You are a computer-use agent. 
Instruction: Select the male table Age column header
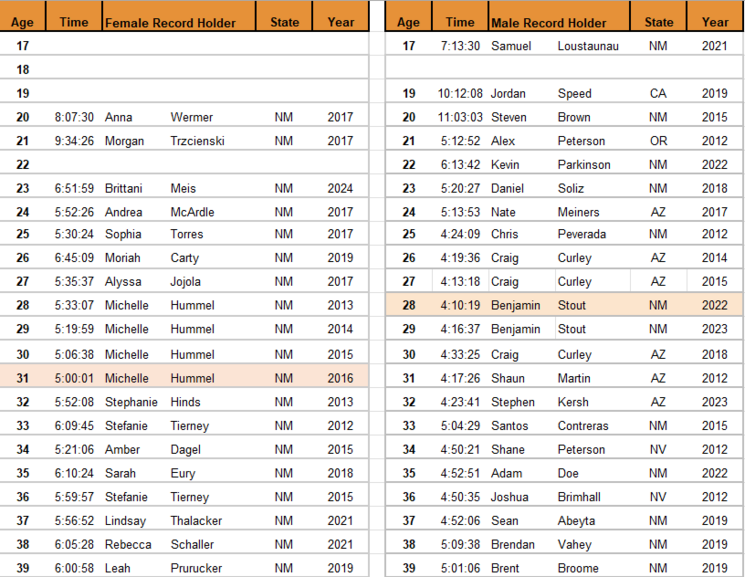pyautogui.click(x=409, y=16)
